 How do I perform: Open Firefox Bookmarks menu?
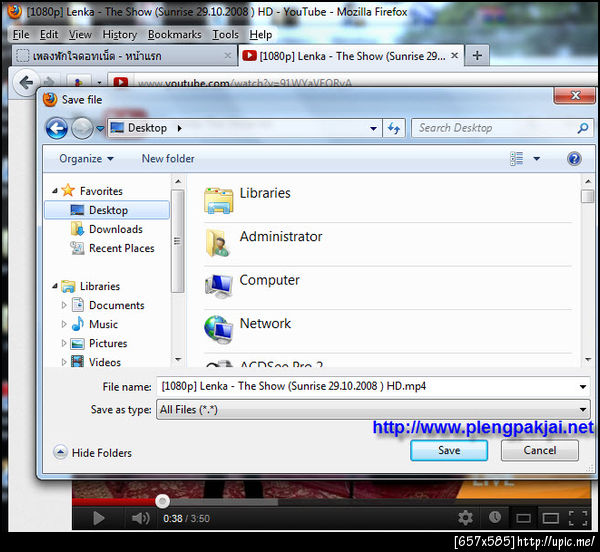174,34
